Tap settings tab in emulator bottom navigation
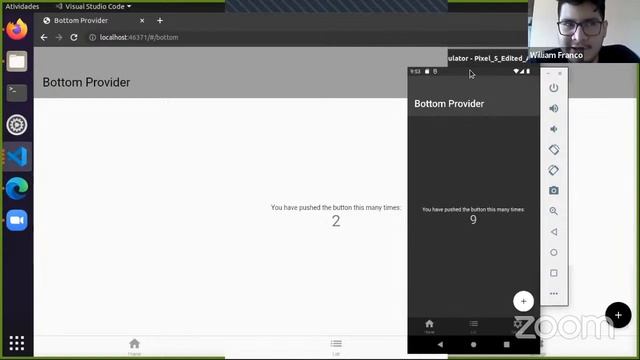640x360 pixels. [518, 326]
